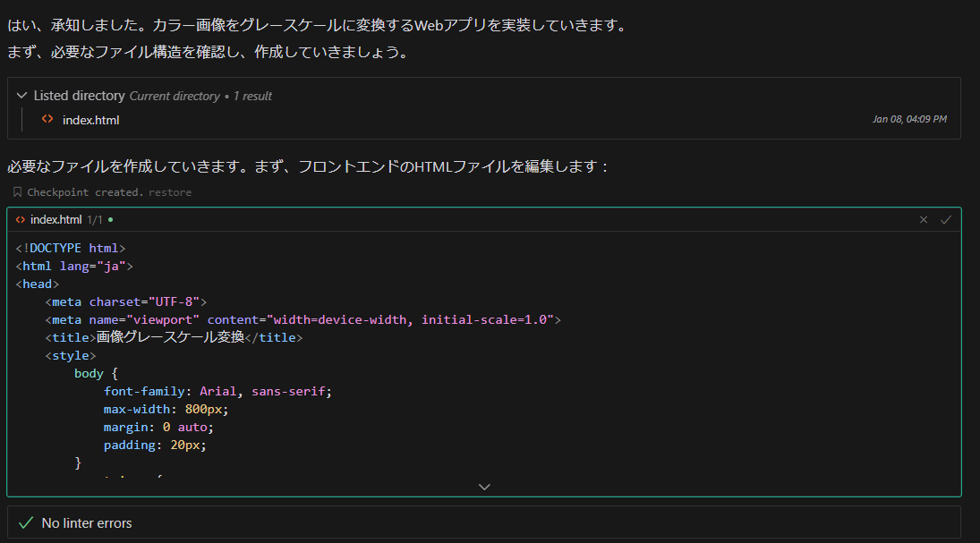The width and height of the screenshot is (980, 543).
Task: Select the index.html tab in the code block header
Action: 55,219
